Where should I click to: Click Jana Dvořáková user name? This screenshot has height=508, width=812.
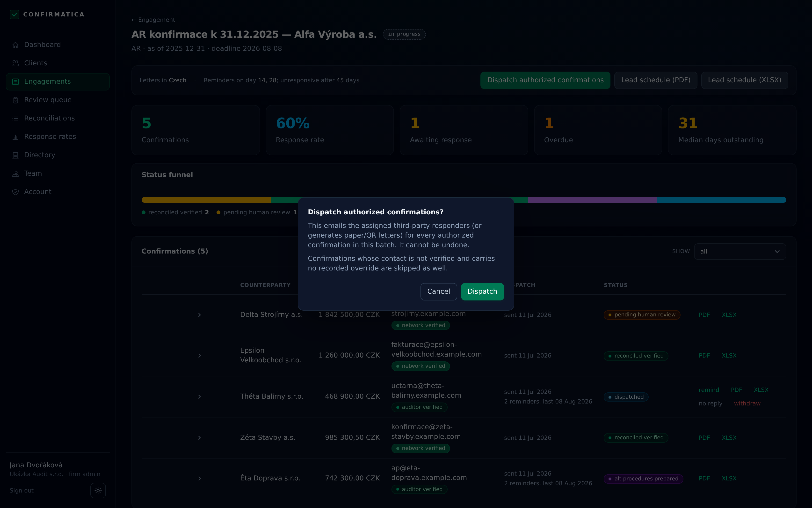coord(36,465)
